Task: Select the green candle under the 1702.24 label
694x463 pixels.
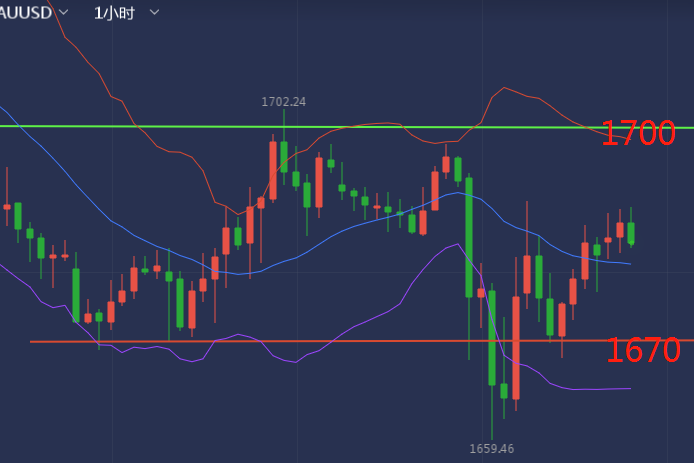Action: coord(284,157)
